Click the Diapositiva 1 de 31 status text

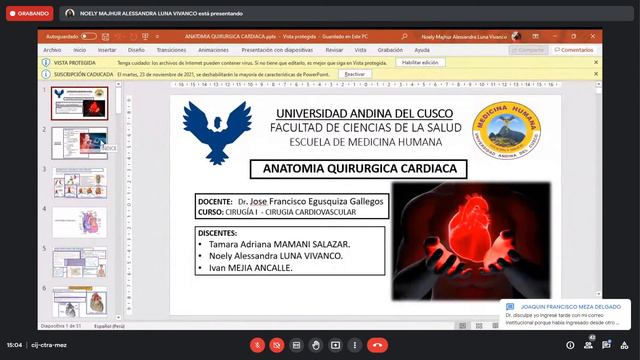pyautogui.click(x=61, y=326)
